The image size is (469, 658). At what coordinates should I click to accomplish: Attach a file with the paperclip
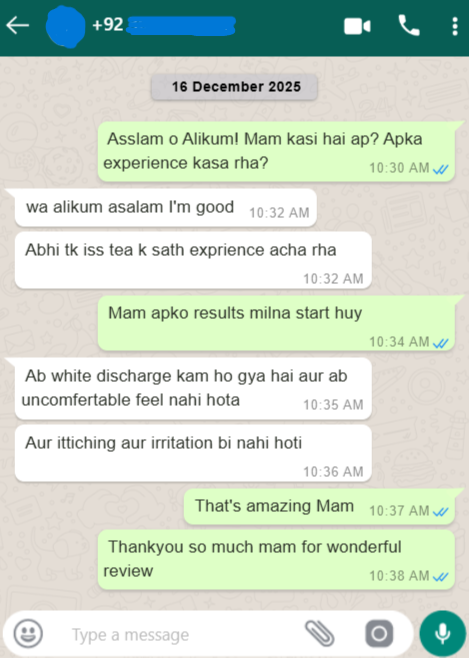click(x=320, y=633)
